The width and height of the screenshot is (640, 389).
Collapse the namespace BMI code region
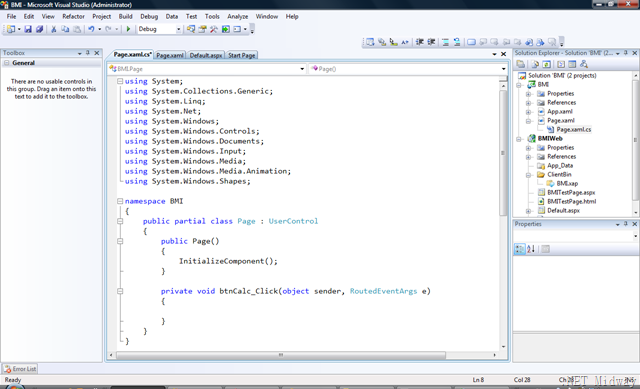click(x=120, y=201)
